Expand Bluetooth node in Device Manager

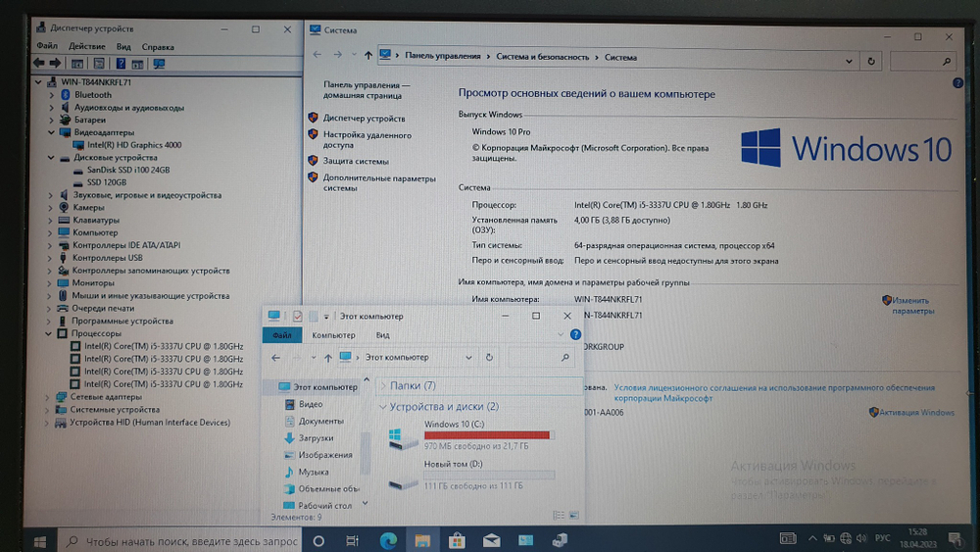(51, 95)
